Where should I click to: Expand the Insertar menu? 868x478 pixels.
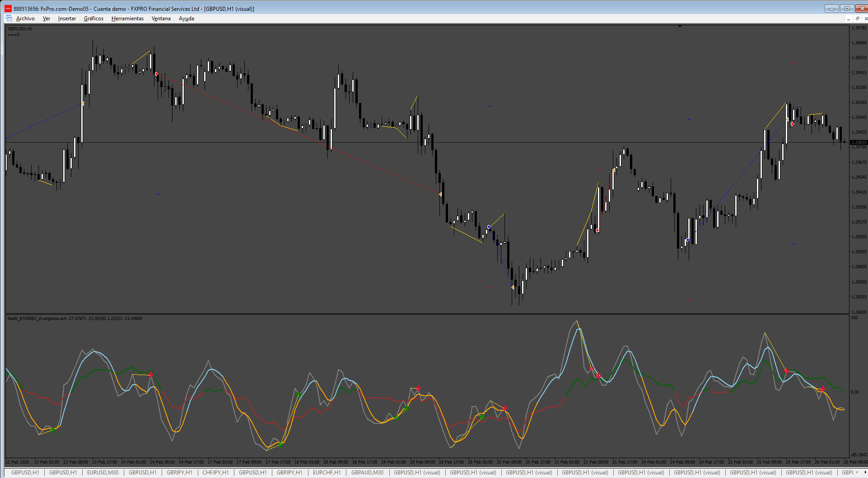click(67, 19)
